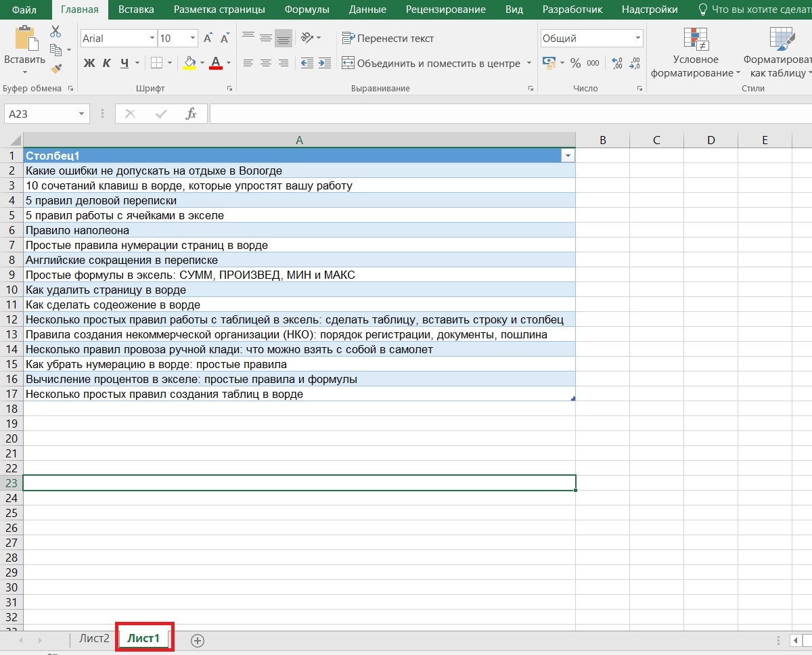Switch to the Данные ribbon tab

tap(367, 9)
